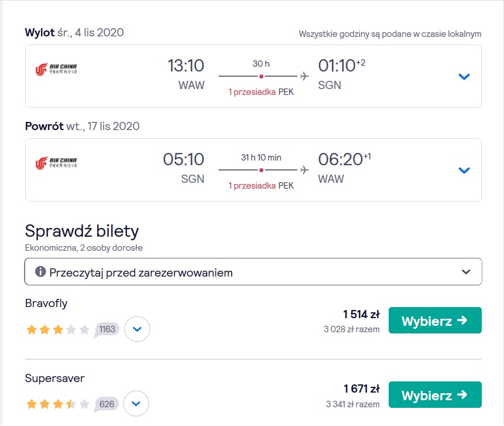Click airplane icon on return route line

(x=304, y=170)
